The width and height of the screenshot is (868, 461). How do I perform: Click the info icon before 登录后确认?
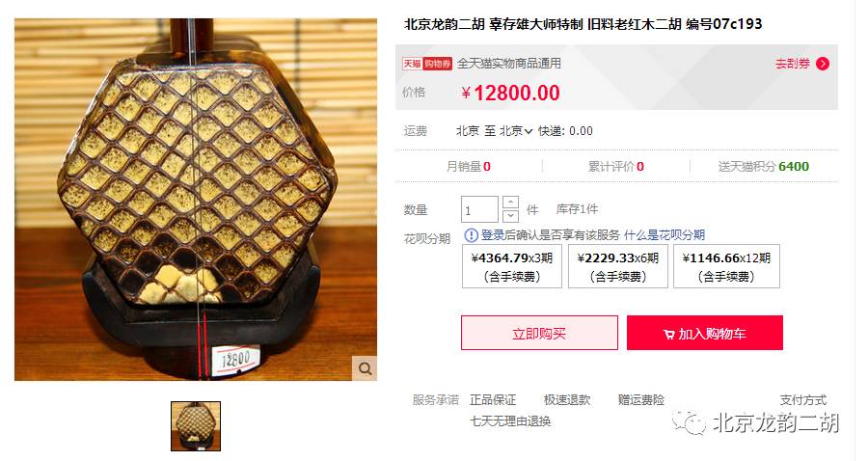click(x=471, y=235)
